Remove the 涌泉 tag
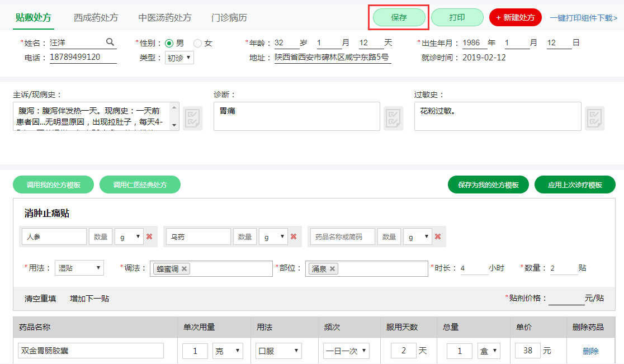 click(x=333, y=269)
